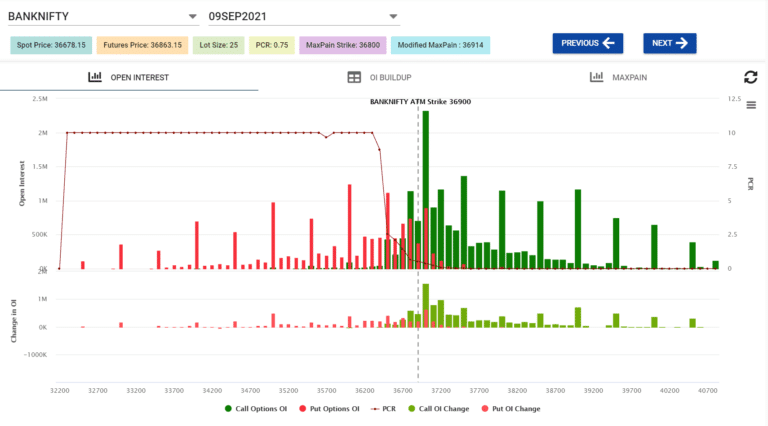Go to the Next expiry

click(670, 43)
